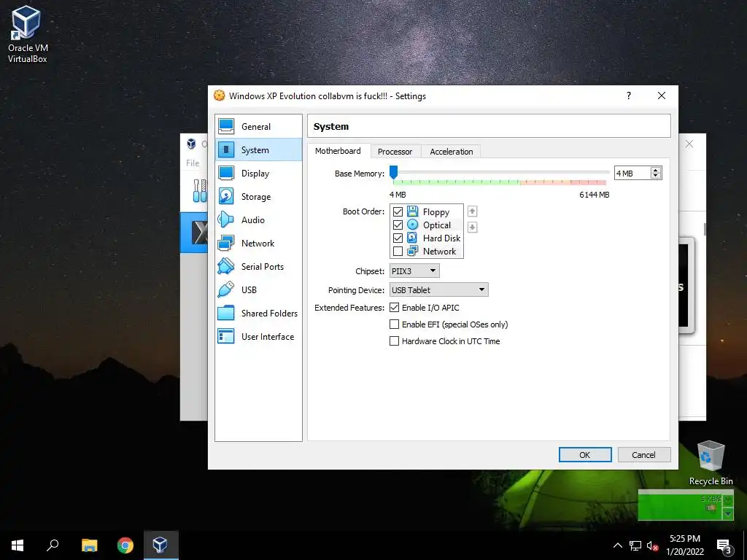The height and width of the screenshot is (560, 747).
Task: Go to Storage settings
Action: pyautogui.click(x=258, y=197)
